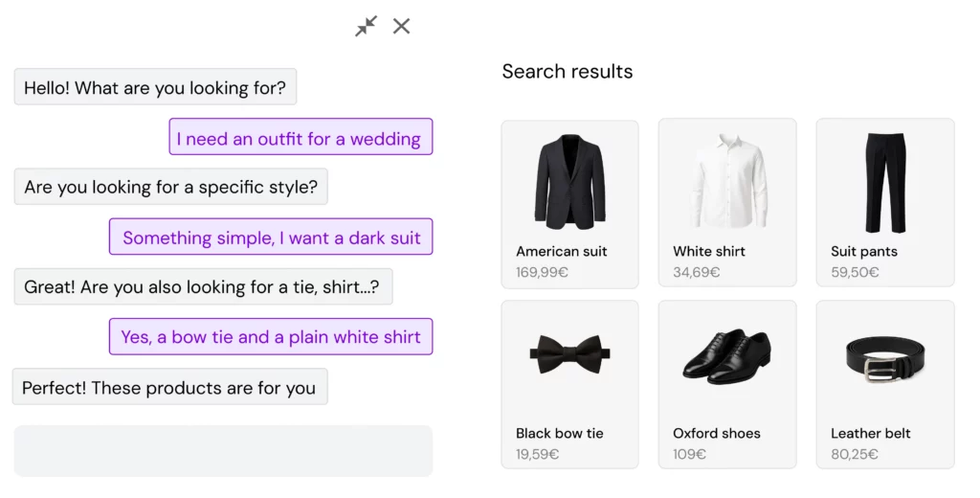Click the White shirt title link

[x=709, y=252]
